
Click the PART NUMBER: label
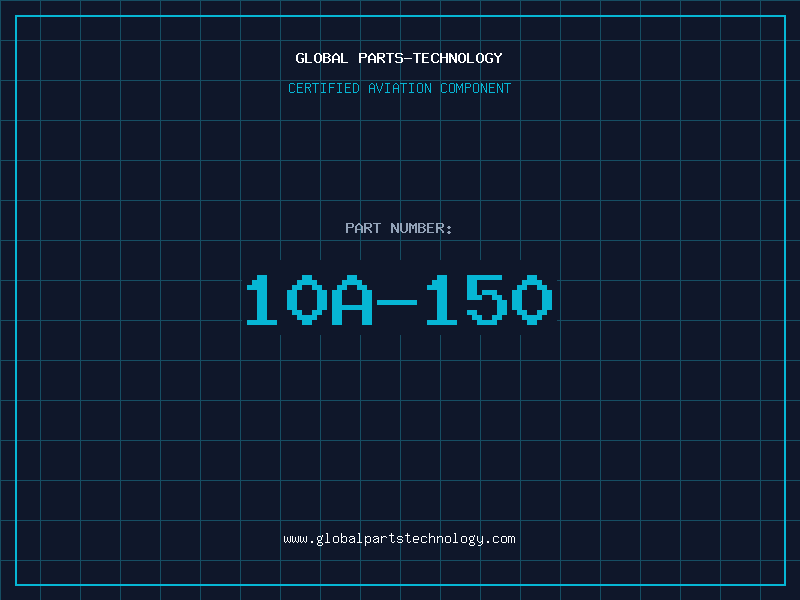pyautogui.click(x=399, y=228)
